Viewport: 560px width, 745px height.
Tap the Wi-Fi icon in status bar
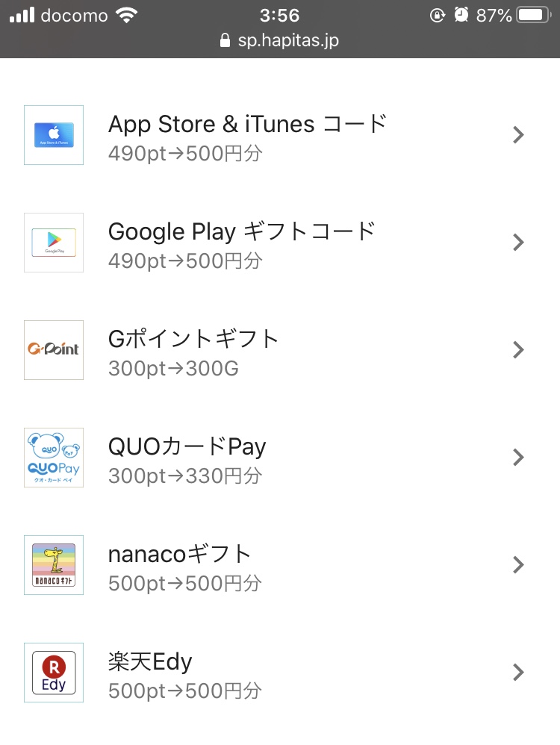(x=126, y=15)
